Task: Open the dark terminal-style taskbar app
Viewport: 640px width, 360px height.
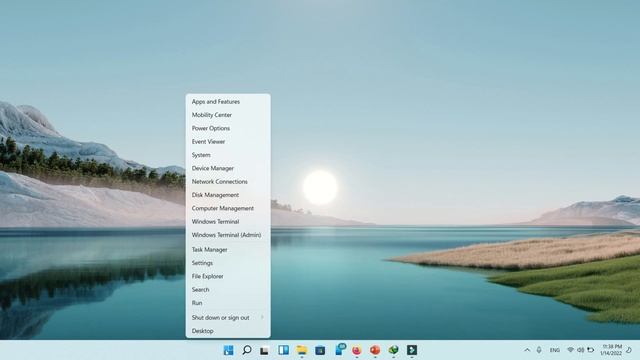Action: coord(412,350)
